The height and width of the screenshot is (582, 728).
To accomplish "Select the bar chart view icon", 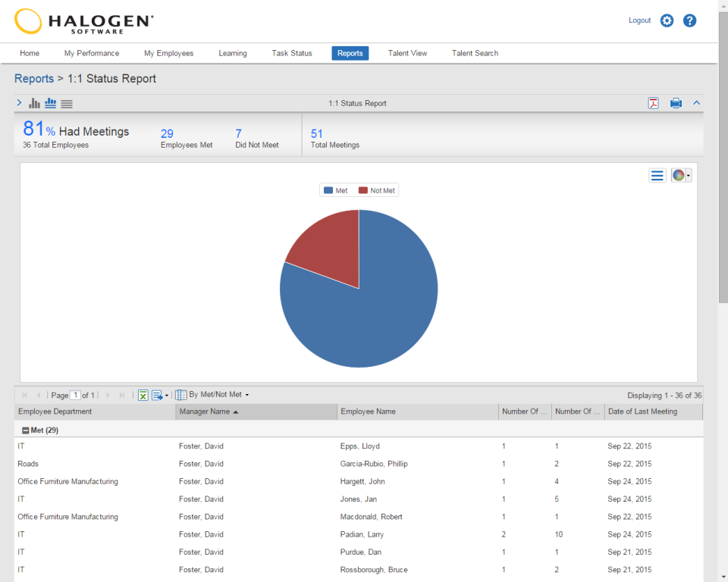I will point(34,103).
